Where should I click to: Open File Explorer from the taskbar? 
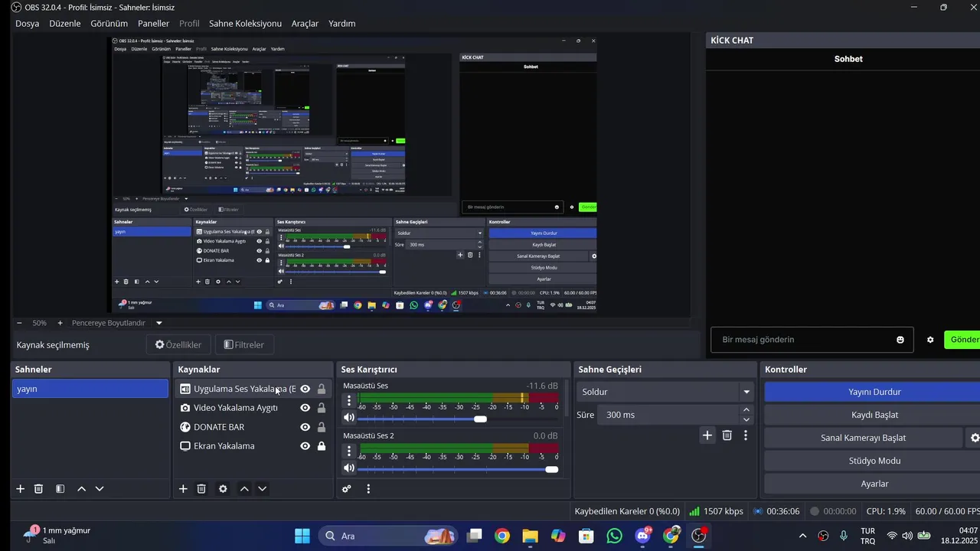pos(530,536)
